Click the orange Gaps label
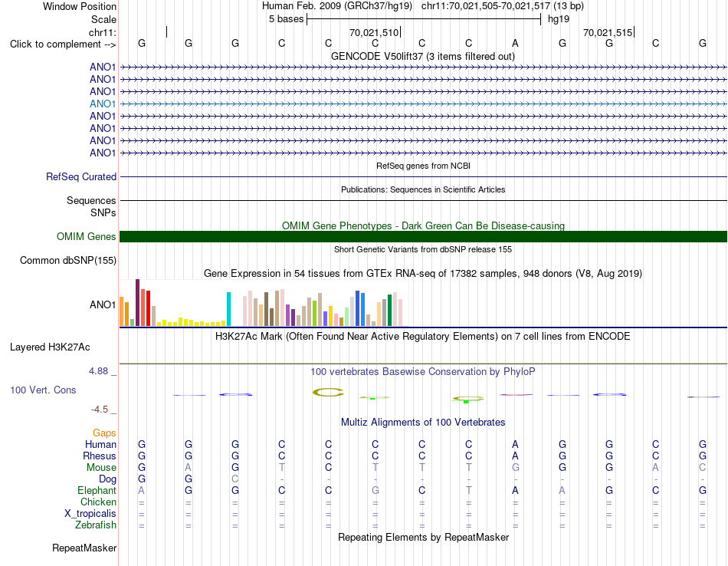 (104, 433)
